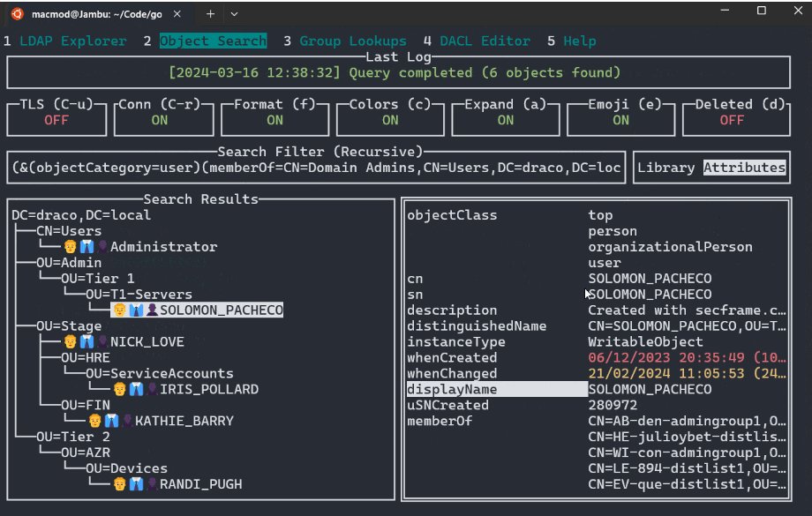The height and width of the screenshot is (516, 812).
Task: Click the silhouette emoji beside Administrator
Action: 102,247
